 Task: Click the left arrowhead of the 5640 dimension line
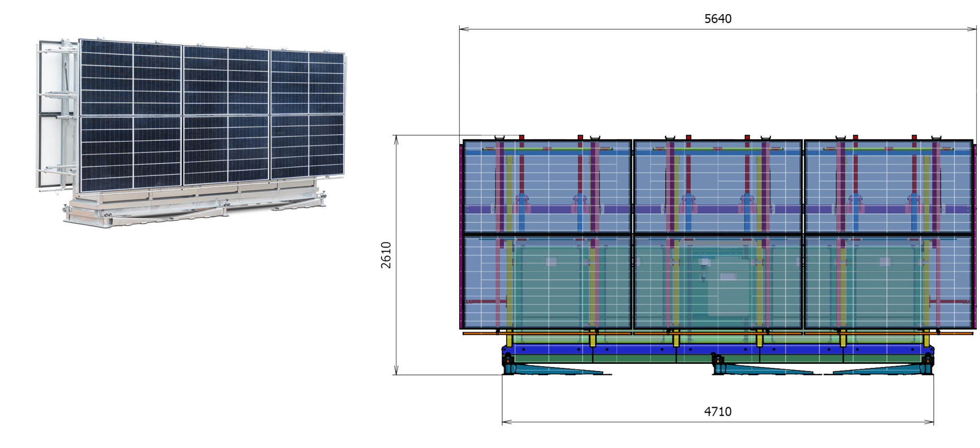(x=462, y=29)
